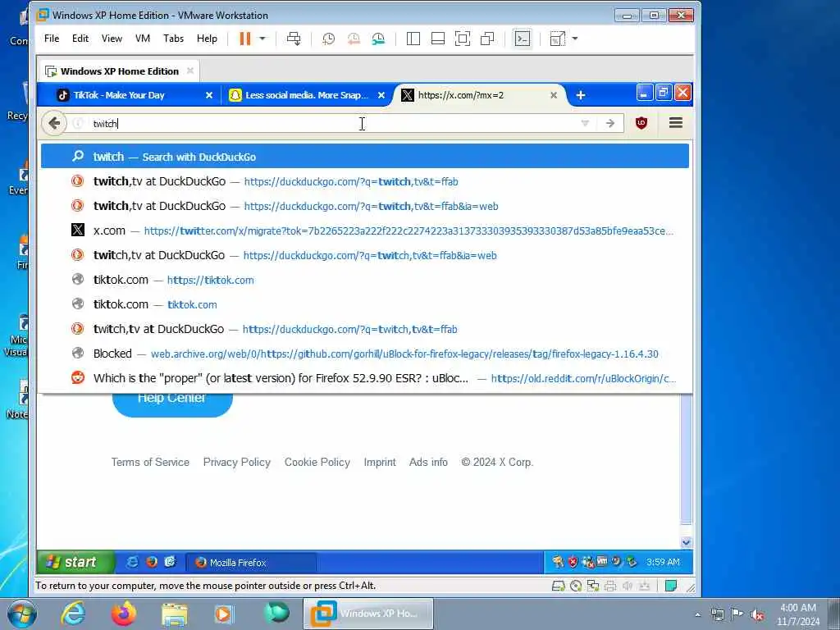Select 'twitch — Search with DuckDuckGo' suggestion

coord(365,157)
